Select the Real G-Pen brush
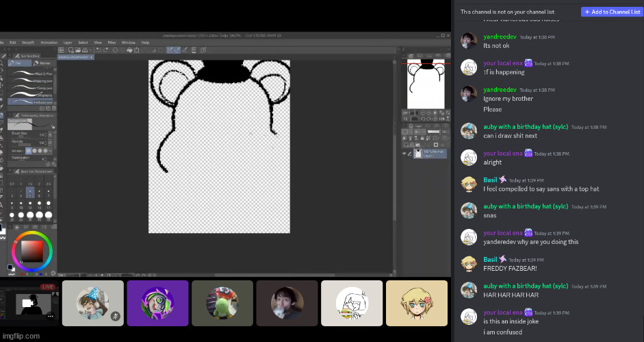 point(31,73)
